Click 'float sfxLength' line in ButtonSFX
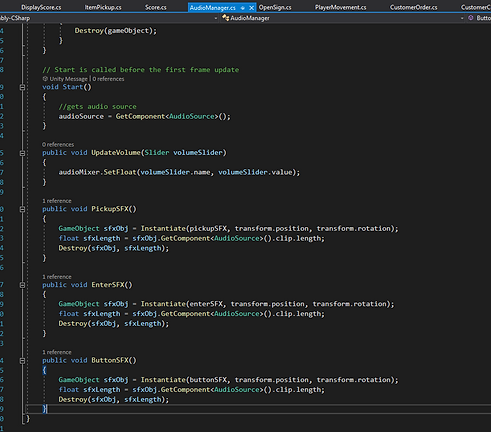Image resolution: width=491 pixels, height=432 pixels. pyautogui.click(x=191, y=390)
